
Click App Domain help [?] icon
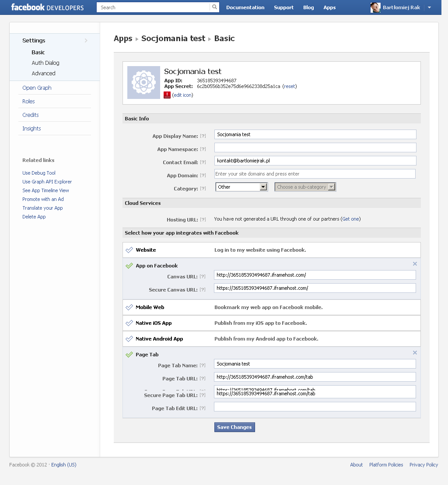pyautogui.click(x=203, y=176)
